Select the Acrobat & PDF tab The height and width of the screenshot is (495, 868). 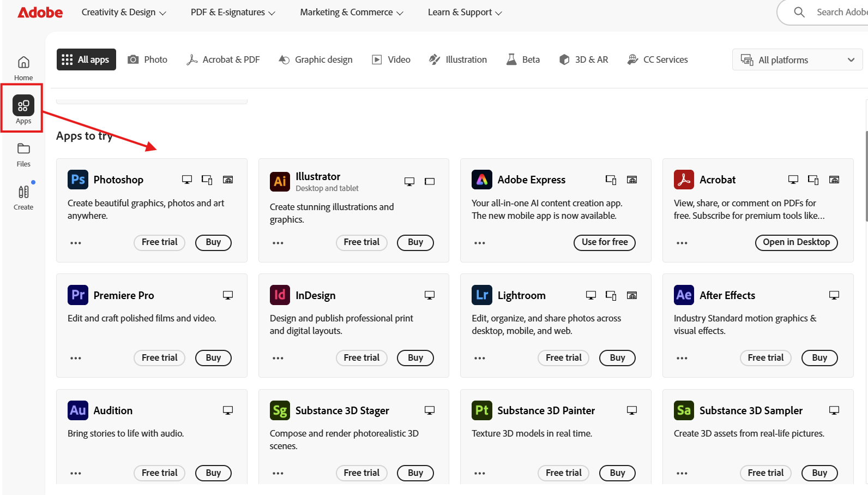[223, 59]
